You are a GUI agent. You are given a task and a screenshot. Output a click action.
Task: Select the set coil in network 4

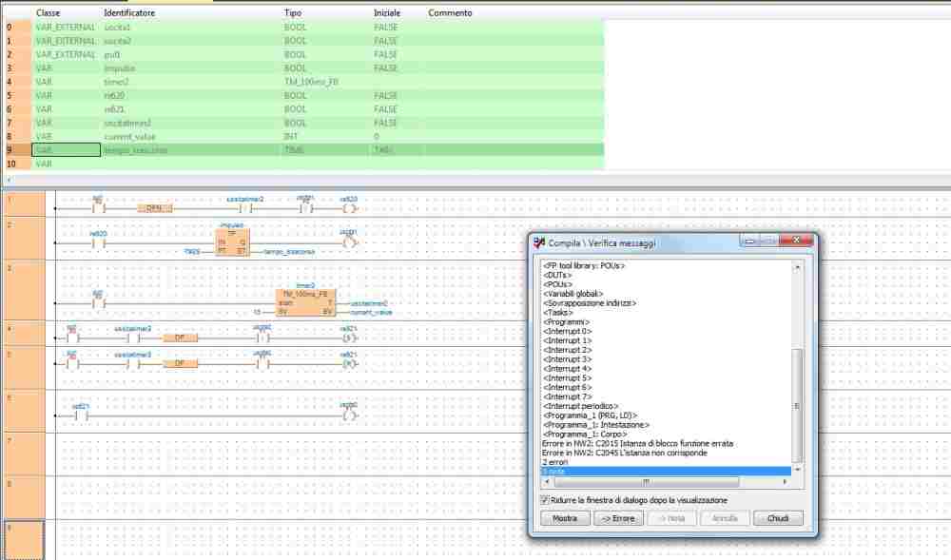click(x=350, y=337)
